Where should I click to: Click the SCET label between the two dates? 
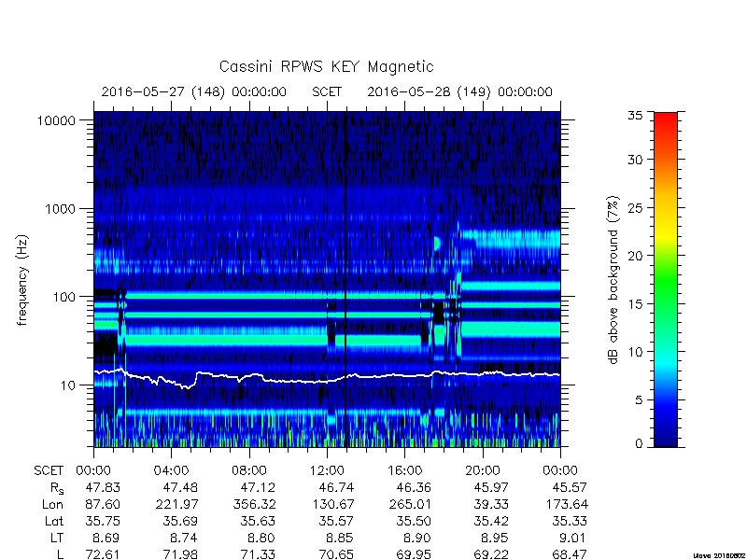click(x=327, y=91)
